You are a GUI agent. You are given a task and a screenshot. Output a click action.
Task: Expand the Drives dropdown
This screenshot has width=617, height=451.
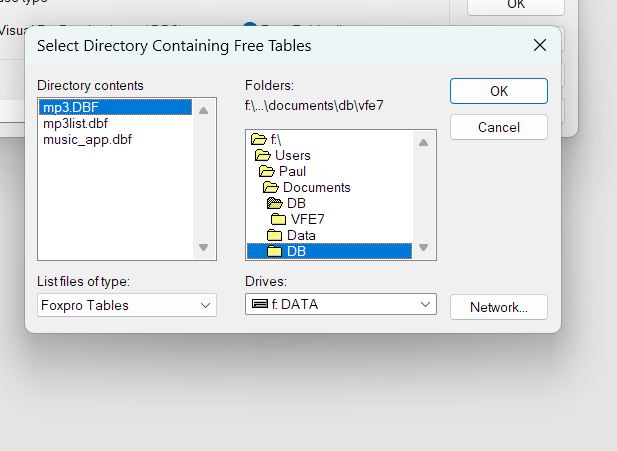pyautogui.click(x=425, y=304)
